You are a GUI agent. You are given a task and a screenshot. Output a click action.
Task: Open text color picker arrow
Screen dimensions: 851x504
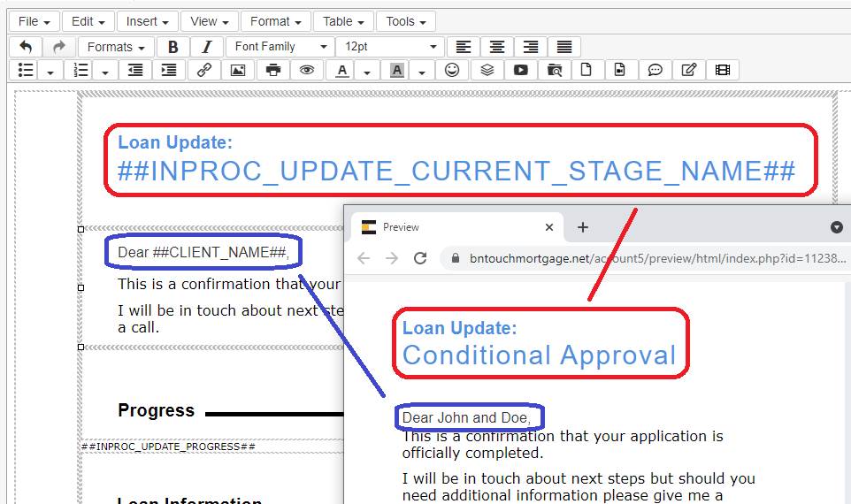tap(367, 71)
